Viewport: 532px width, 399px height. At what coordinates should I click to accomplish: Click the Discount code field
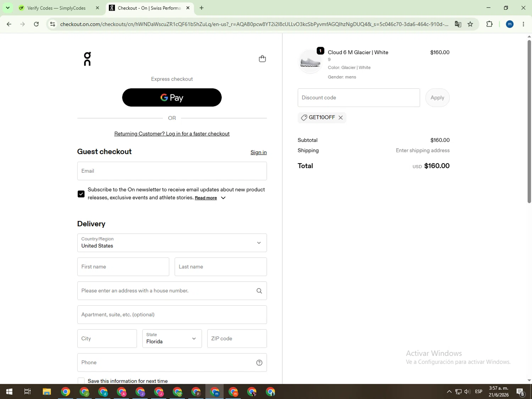[x=359, y=98]
